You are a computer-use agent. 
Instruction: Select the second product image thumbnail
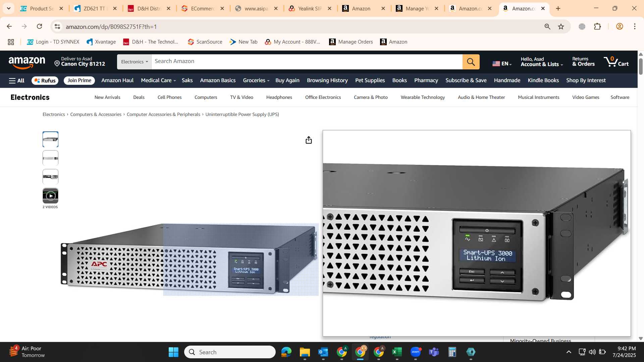coord(50,158)
